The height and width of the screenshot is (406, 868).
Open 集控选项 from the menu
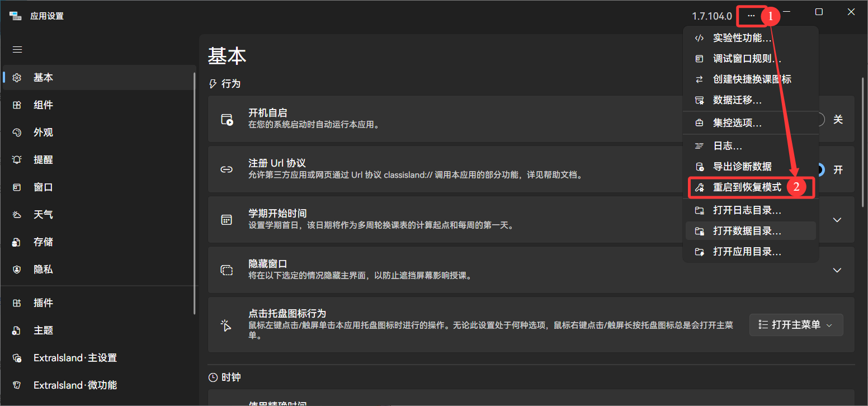click(736, 122)
